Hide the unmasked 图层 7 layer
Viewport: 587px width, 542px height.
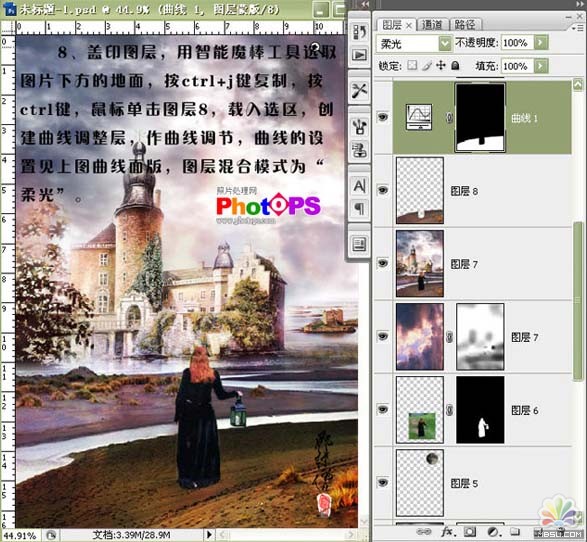pyautogui.click(x=383, y=263)
